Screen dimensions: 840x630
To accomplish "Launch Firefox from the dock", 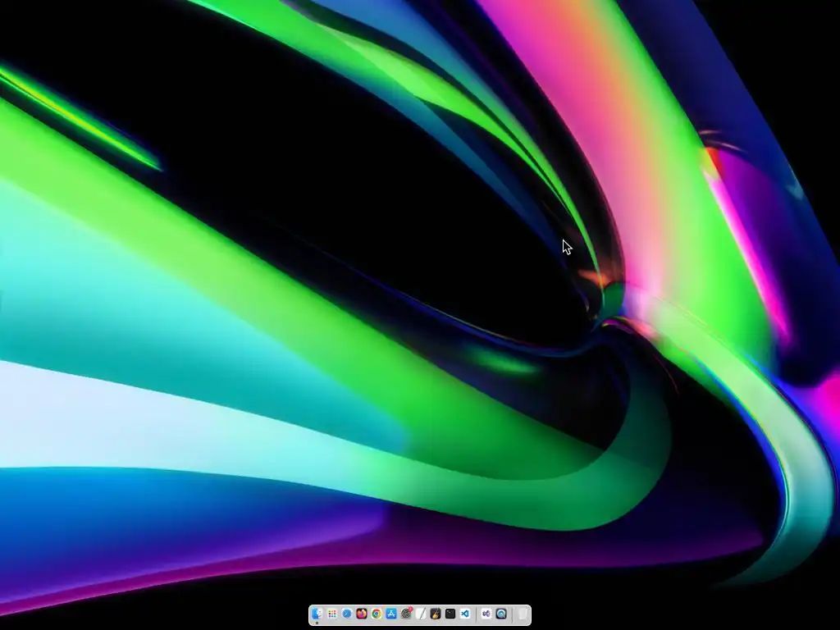I will point(362,614).
